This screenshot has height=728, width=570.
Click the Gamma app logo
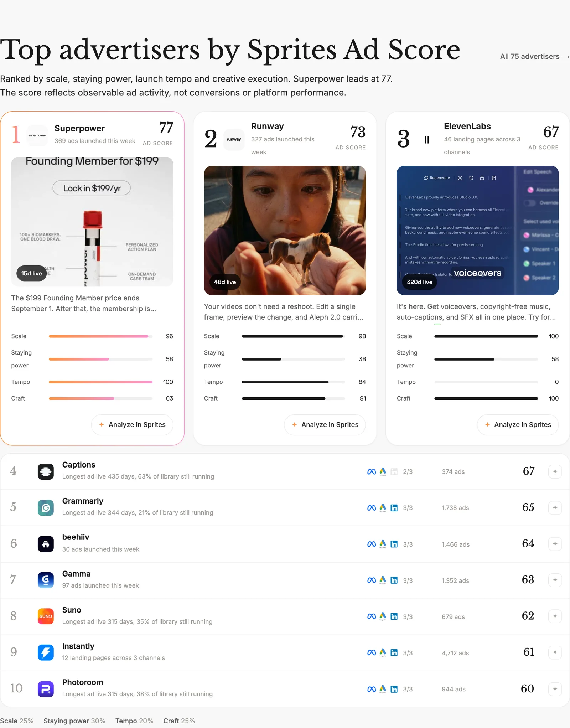pyautogui.click(x=46, y=580)
